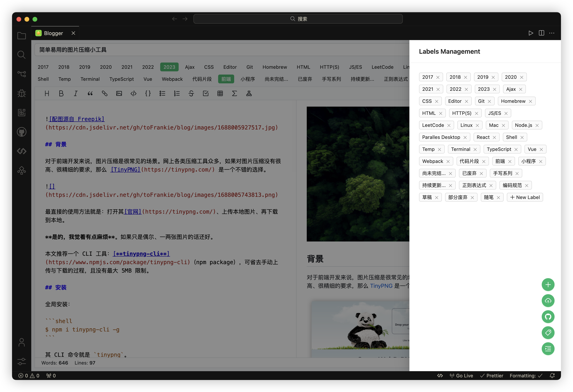The height and width of the screenshot is (392, 573).
Task: Delete the 编码规范 label in Labels Management
Action: coord(527,186)
